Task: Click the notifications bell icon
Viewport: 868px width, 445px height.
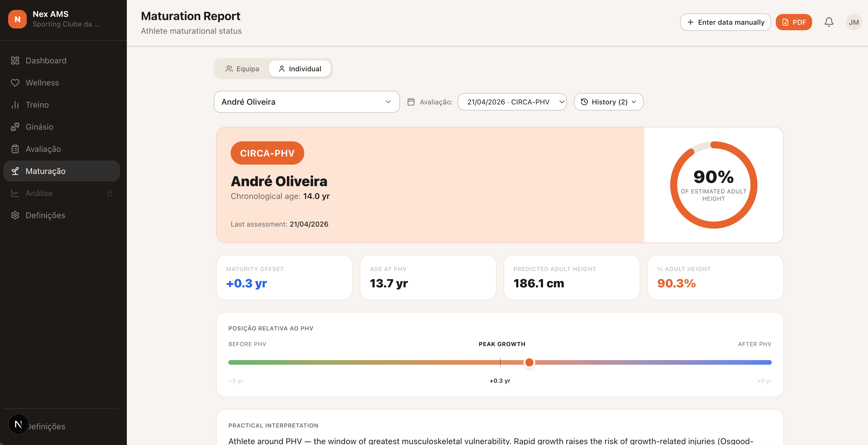Action: (828, 22)
